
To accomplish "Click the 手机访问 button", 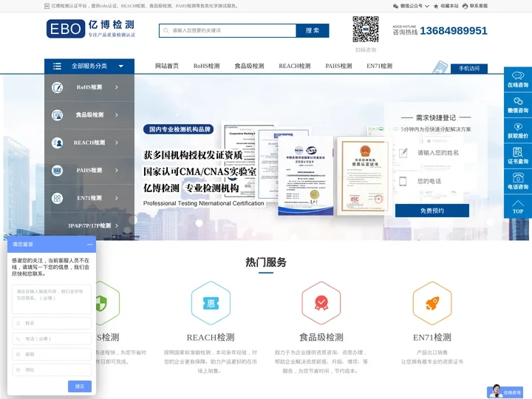I will [x=469, y=69].
